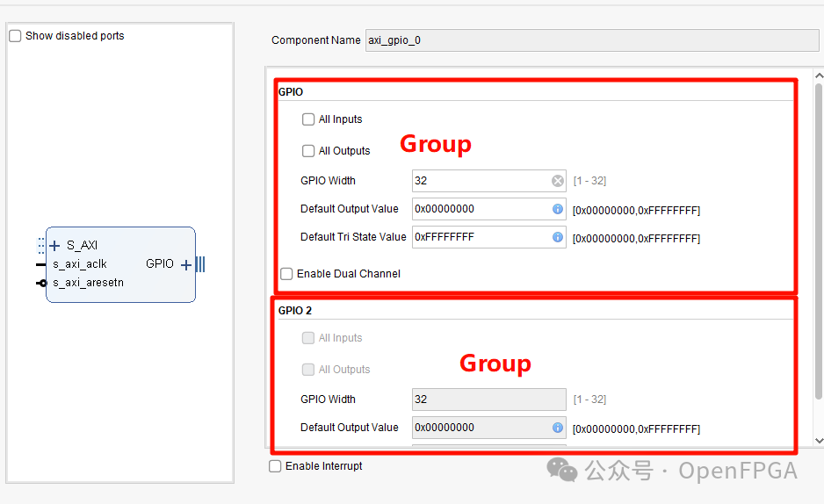Select the vertical scrollbar thumb
The width and height of the screenshot is (824, 504).
click(818, 241)
